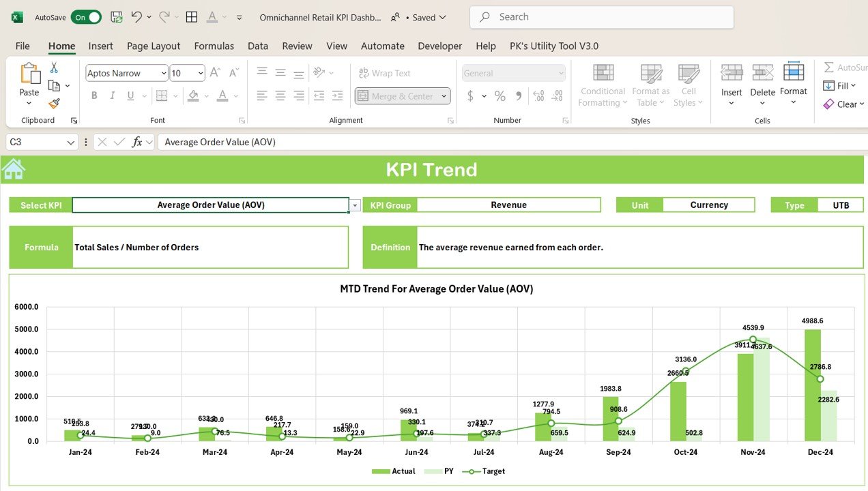Click the Format cells button

pyautogui.click(x=794, y=84)
